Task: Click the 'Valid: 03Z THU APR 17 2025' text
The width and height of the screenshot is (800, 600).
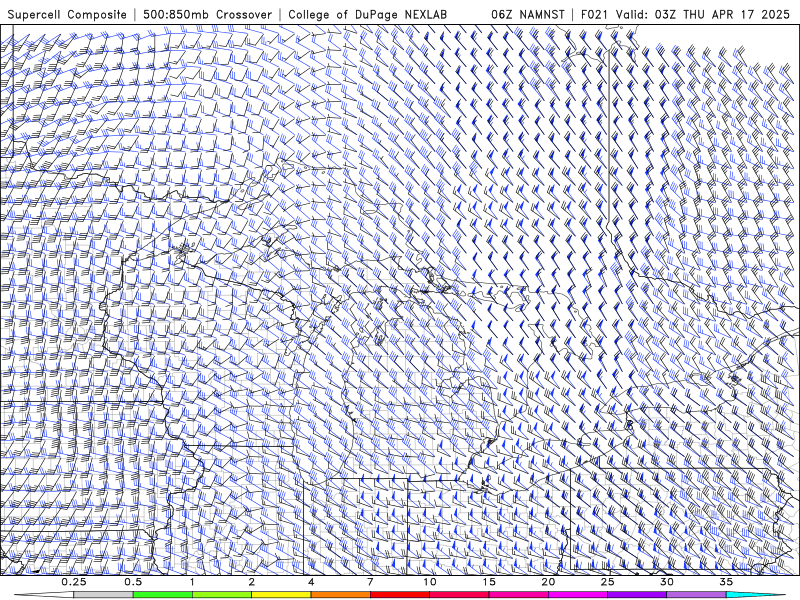Action: pyautogui.click(x=703, y=15)
